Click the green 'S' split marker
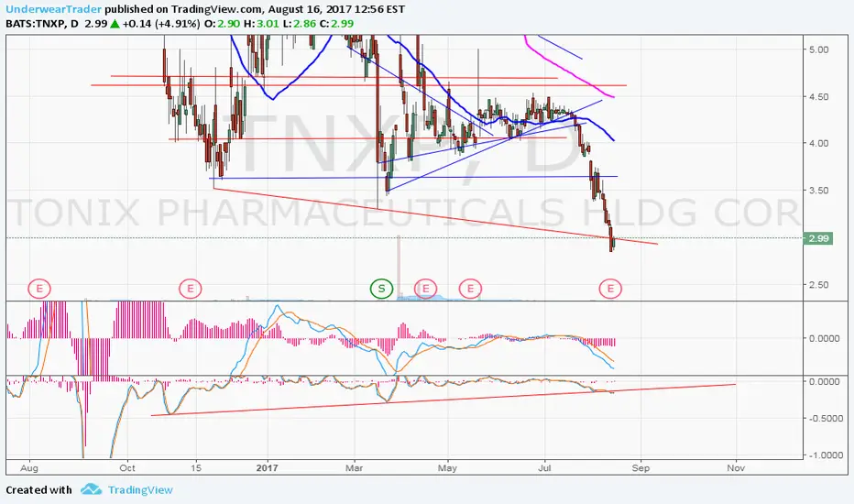The image size is (854, 504). click(381, 289)
